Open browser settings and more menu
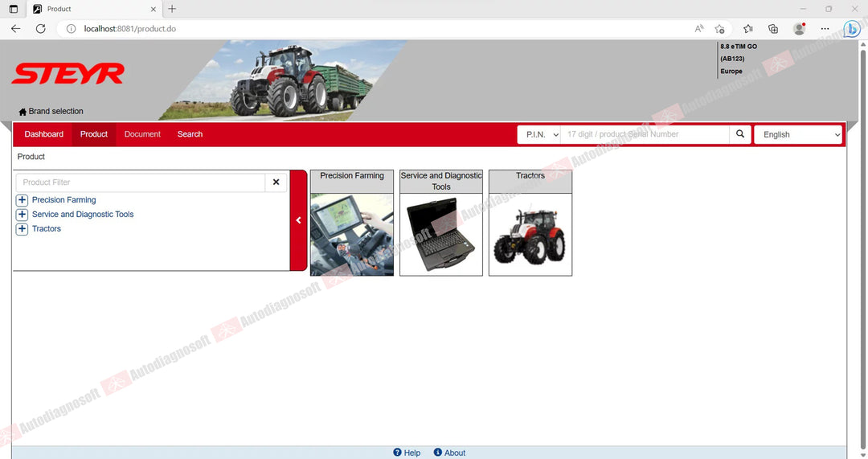Viewport: 868px width, 459px height. tap(825, 29)
